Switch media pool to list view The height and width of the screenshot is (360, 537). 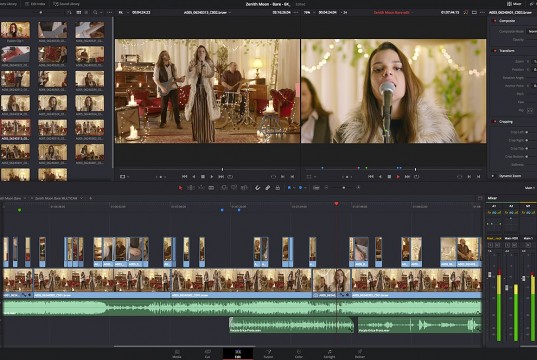(x=86, y=12)
